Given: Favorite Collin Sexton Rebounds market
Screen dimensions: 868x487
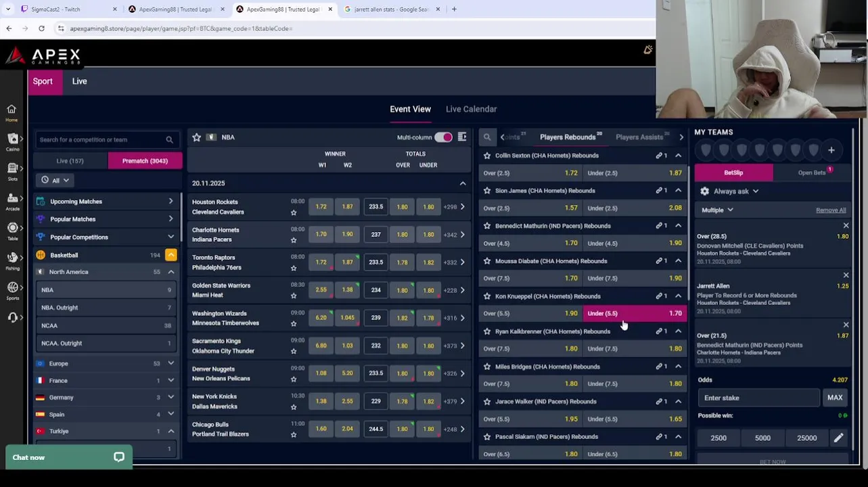Looking at the screenshot, I should [487, 156].
